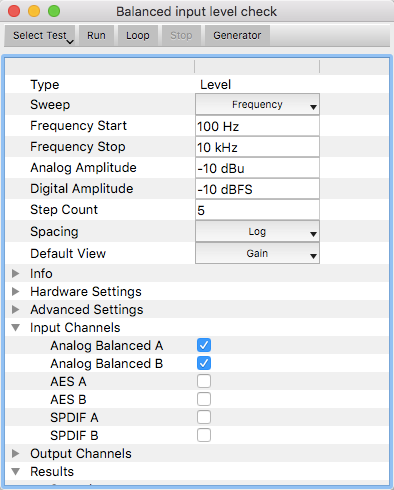The height and width of the screenshot is (490, 394).
Task: Change the Spacing Log dropdown
Action: 257,232
